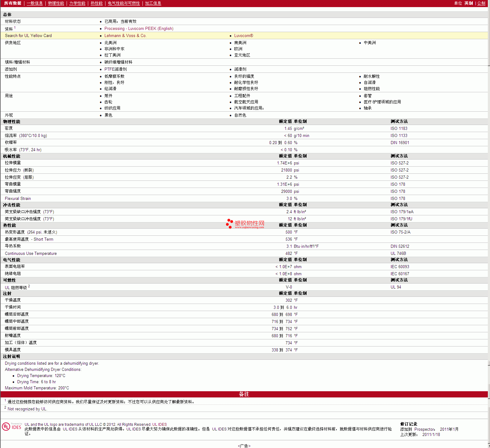Click the vertical scrollbar on right edge
Screen dimensions: 490x448
tap(488, 216)
